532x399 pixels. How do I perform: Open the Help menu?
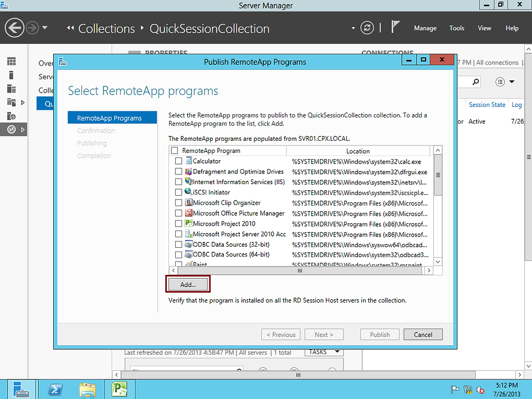(x=511, y=28)
